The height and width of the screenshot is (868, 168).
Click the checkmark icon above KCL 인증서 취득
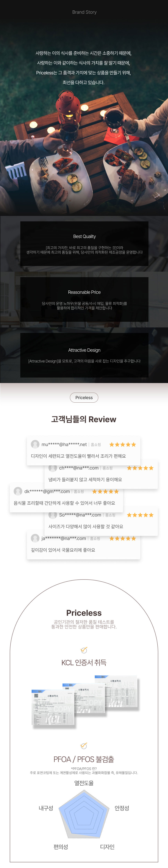click(84, 650)
